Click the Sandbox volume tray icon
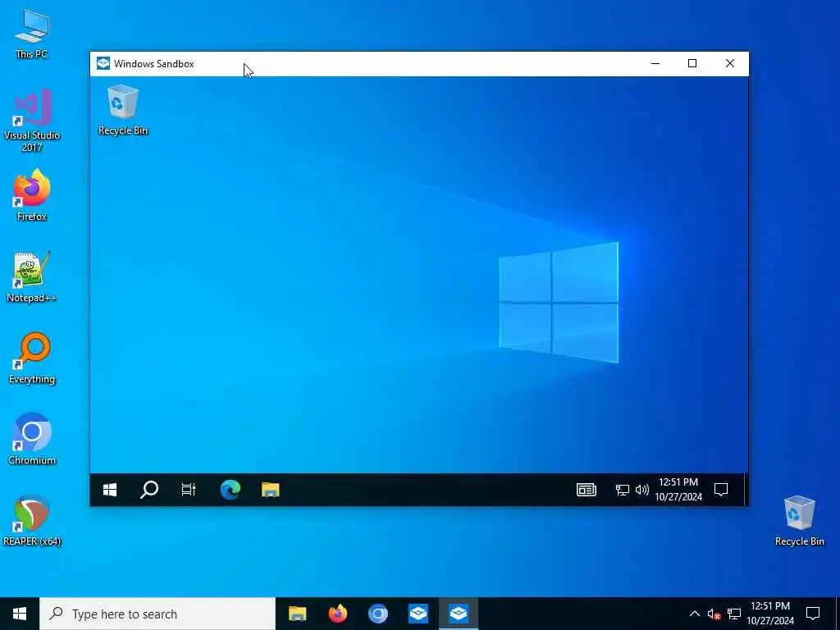 pos(641,490)
